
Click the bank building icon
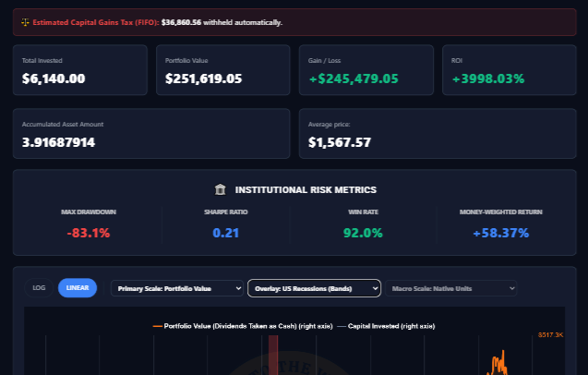coord(220,189)
